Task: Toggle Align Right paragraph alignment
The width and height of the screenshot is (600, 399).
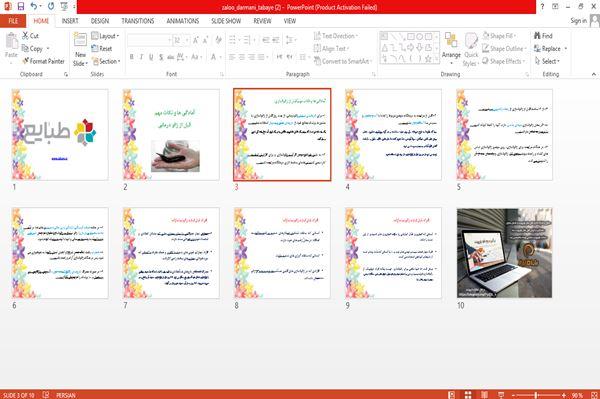Action: [x=251, y=57]
